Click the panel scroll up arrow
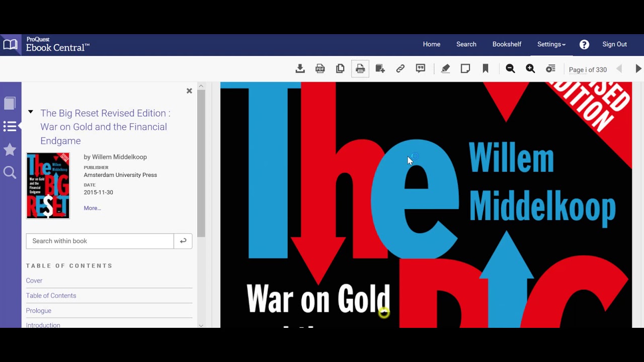The image size is (644, 362). click(201, 86)
